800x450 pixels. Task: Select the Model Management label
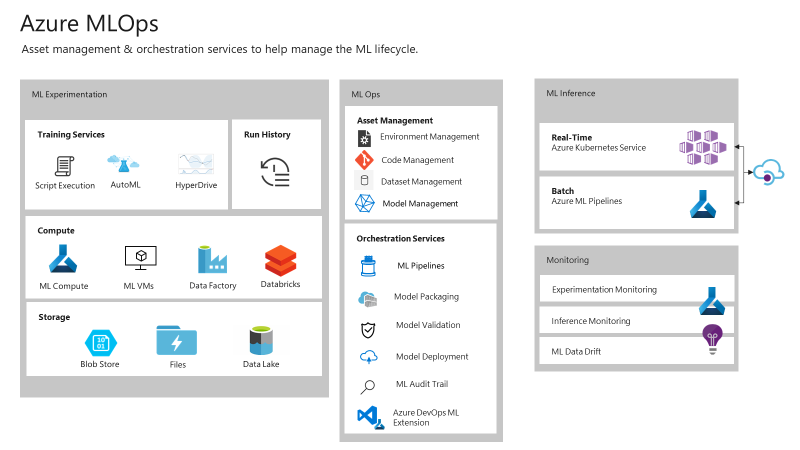420,204
